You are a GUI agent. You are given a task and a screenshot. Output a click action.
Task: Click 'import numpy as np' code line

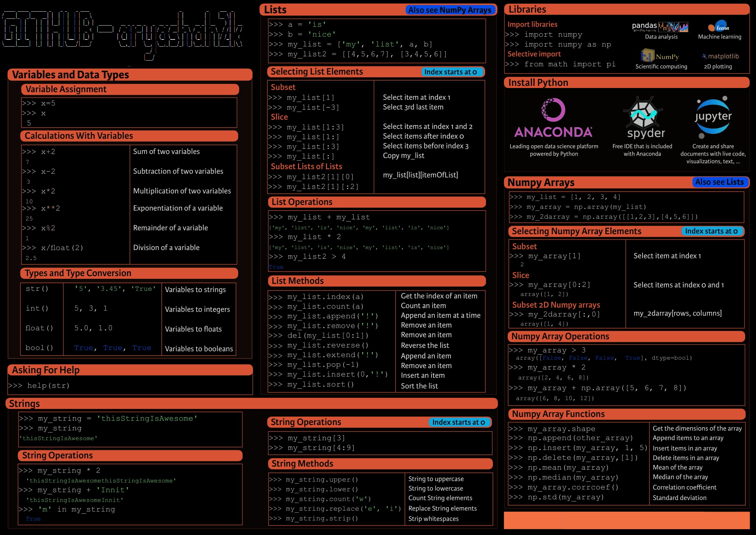558,44
